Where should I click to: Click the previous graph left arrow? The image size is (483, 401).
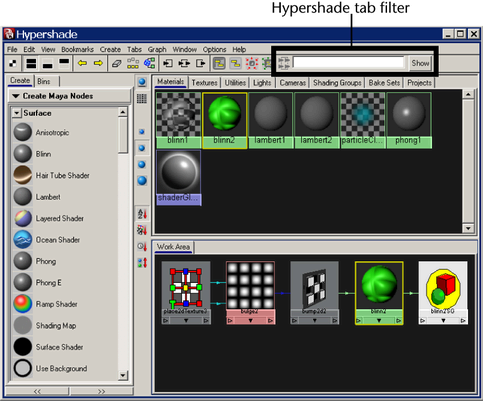[x=82, y=63]
